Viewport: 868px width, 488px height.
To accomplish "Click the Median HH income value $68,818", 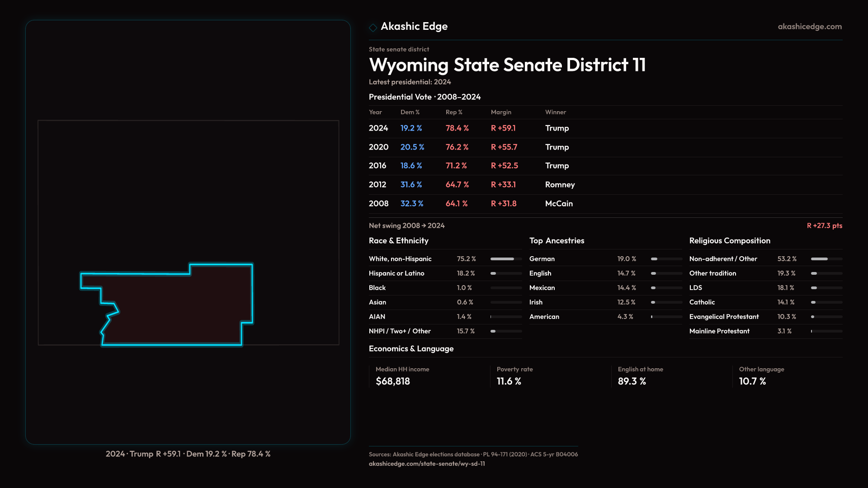I will click(x=392, y=381).
